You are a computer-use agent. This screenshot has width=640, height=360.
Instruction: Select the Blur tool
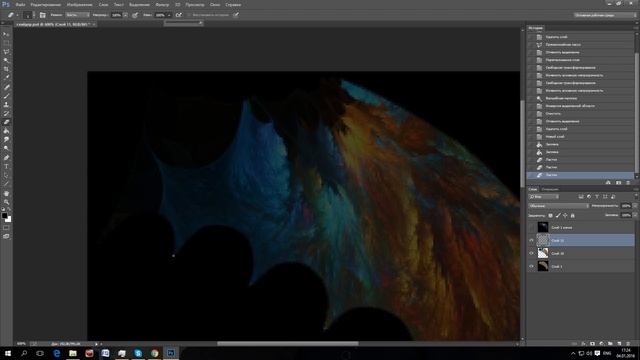[x=6, y=140]
